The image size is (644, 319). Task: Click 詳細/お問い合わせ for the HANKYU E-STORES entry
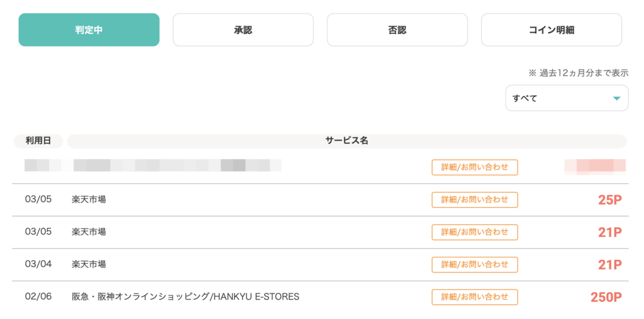coord(474,297)
